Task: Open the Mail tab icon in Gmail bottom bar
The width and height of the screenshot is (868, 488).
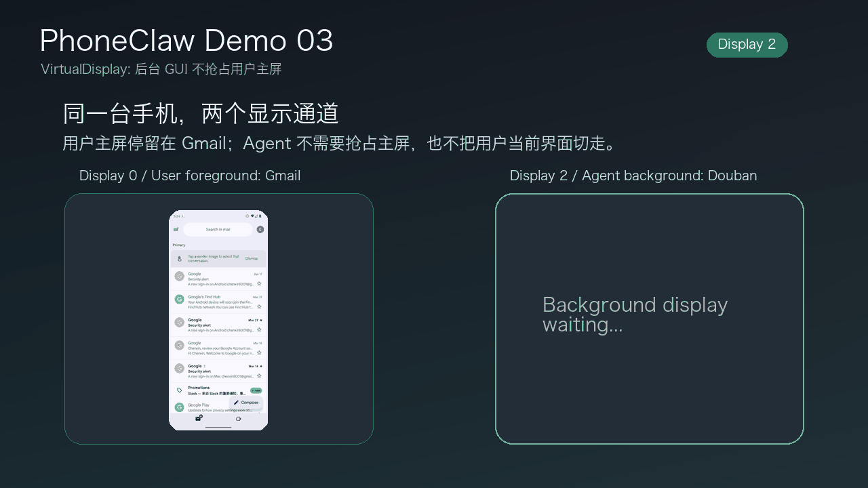Action: [199, 418]
